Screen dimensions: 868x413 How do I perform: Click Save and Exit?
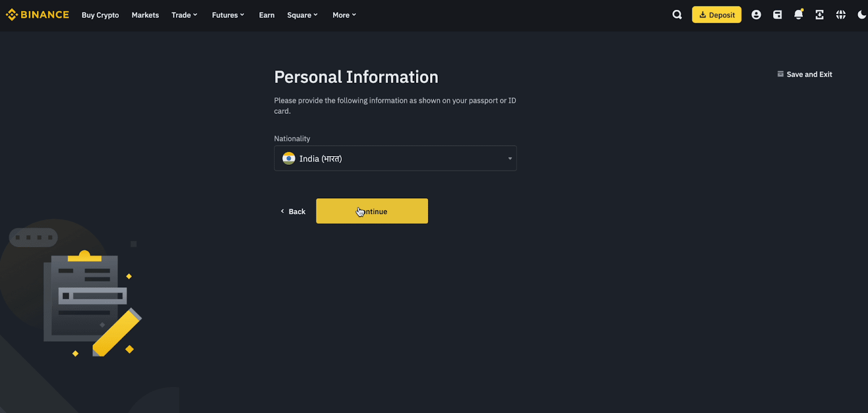point(805,74)
